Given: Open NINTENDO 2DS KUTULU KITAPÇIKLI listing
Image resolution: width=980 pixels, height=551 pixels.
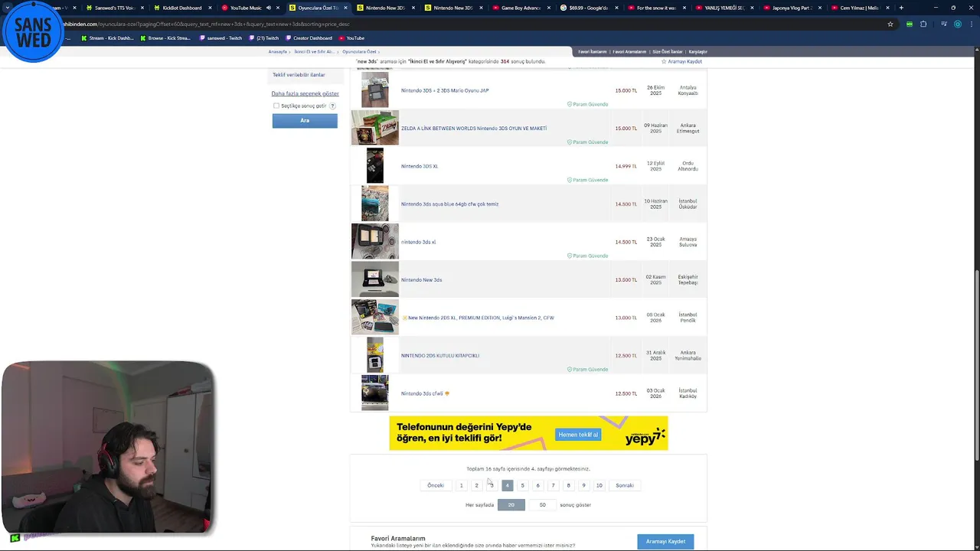Looking at the screenshot, I should [440, 356].
